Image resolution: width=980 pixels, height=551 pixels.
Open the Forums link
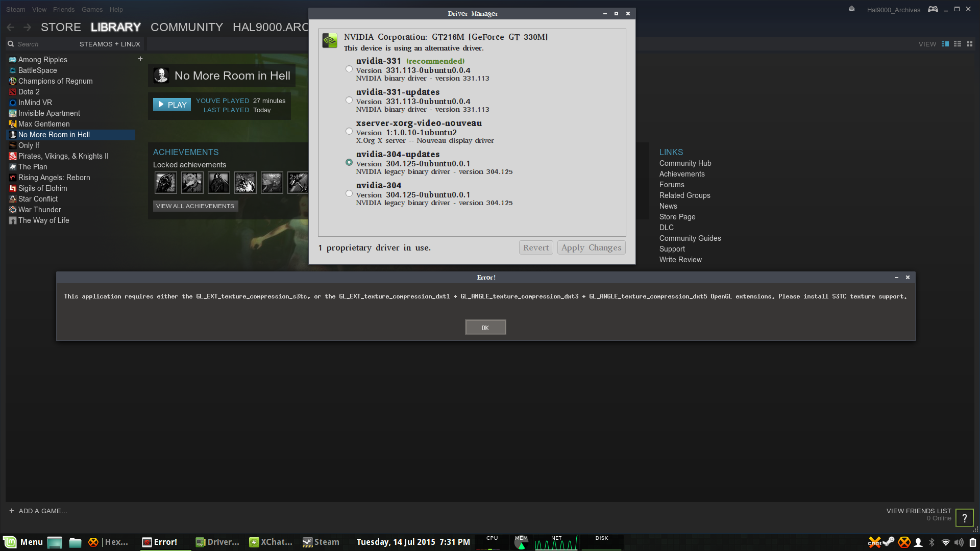tap(672, 185)
